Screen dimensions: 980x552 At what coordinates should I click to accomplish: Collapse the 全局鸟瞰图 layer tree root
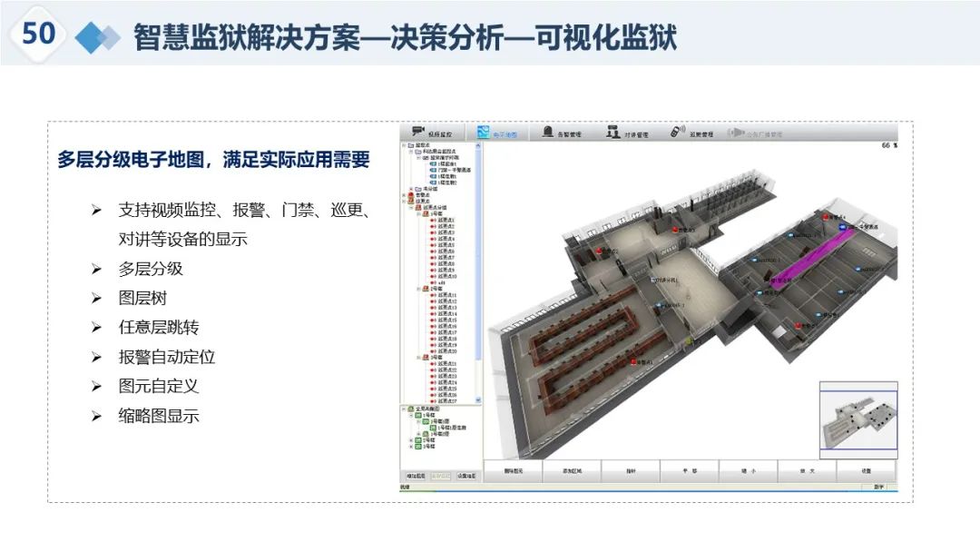[403, 409]
